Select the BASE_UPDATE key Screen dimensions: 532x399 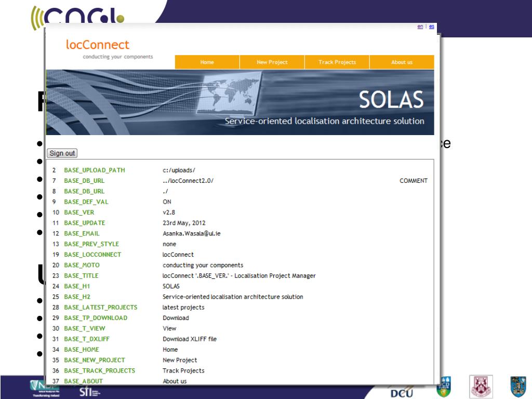point(85,223)
